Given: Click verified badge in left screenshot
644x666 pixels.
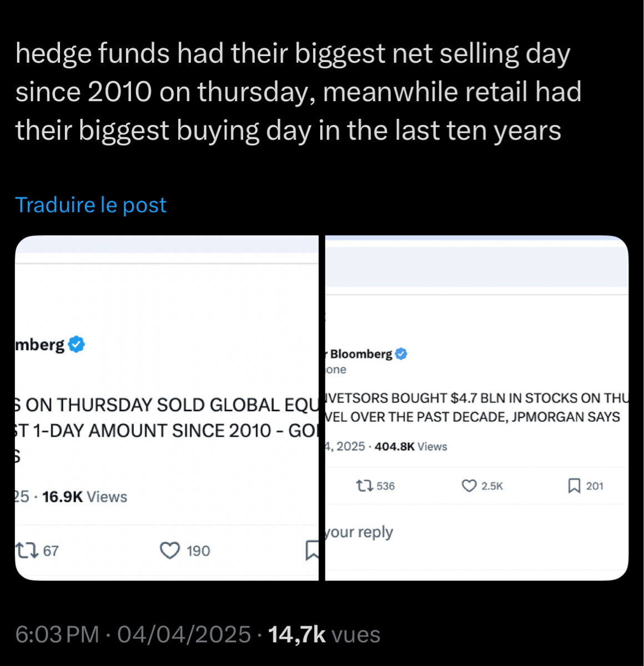Looking at the screenshot, I should 76,345.
